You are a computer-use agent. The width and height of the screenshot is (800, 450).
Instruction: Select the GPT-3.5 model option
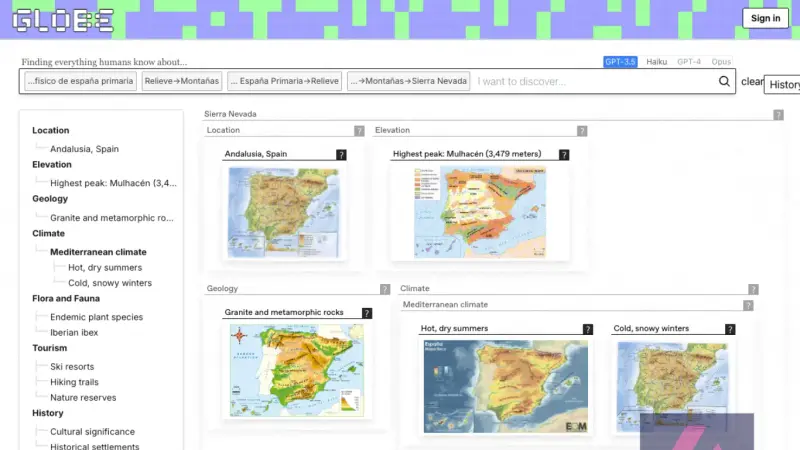click(620, 62)
